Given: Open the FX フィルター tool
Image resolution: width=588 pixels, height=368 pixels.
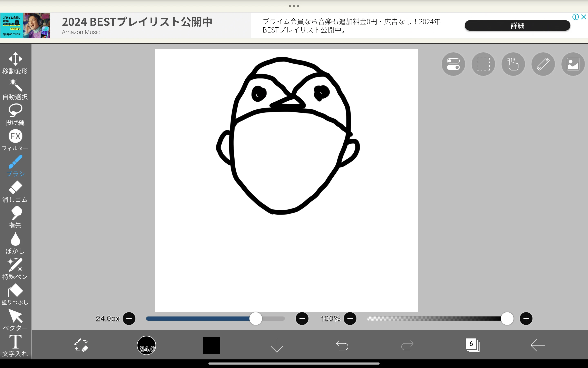Looking at the screenshot, I should pos(15,140).
